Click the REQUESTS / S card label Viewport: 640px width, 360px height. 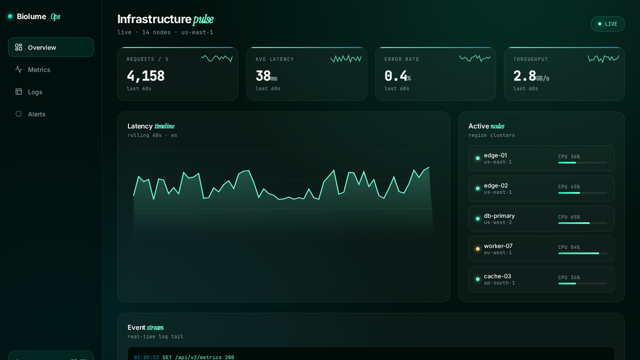coord(147,59)
